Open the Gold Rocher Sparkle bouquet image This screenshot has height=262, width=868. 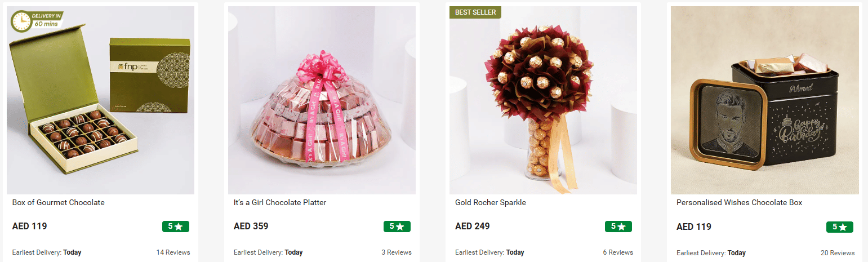click(543, 100)
